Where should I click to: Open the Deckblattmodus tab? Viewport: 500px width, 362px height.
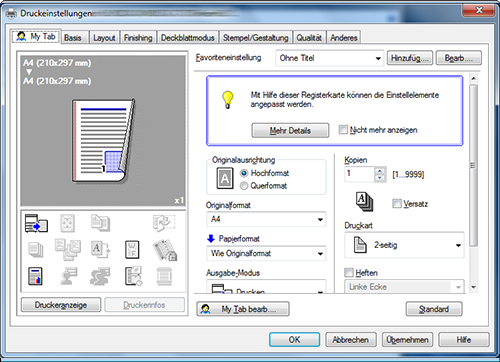[x=188, y=38]
